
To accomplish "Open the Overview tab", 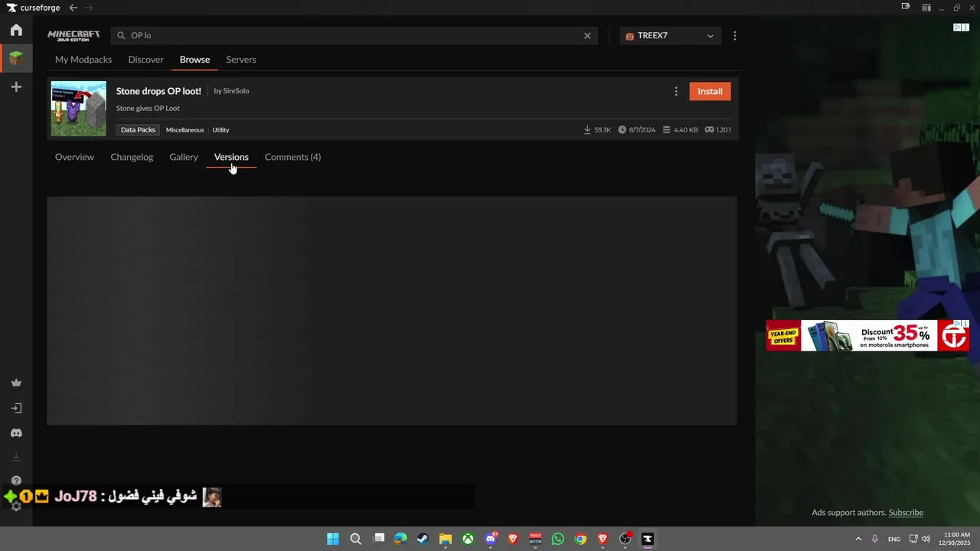I will 74,157.
